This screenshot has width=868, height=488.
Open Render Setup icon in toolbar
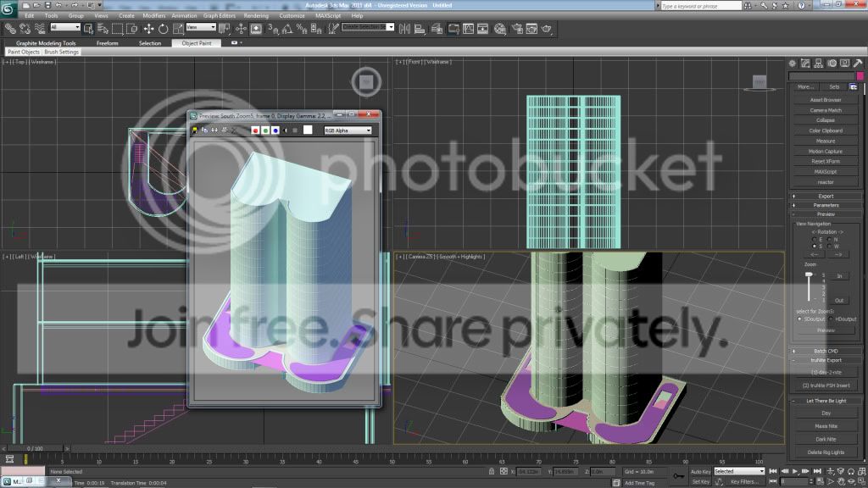click(x=517, y=29)
